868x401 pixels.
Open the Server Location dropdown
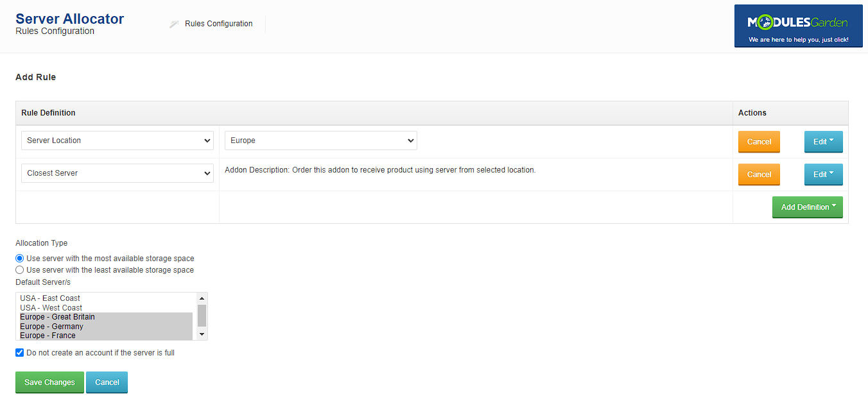pyautogui.click(x=117, y=141)
